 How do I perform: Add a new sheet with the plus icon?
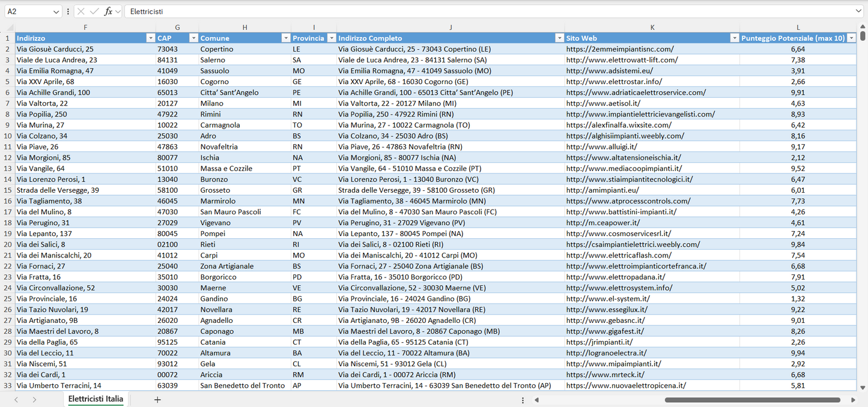click(157, 399)
